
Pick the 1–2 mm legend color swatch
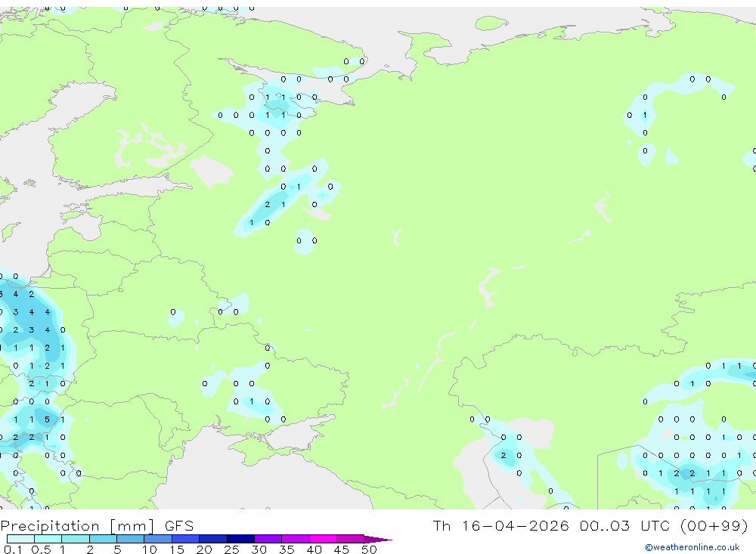(76, 539)
